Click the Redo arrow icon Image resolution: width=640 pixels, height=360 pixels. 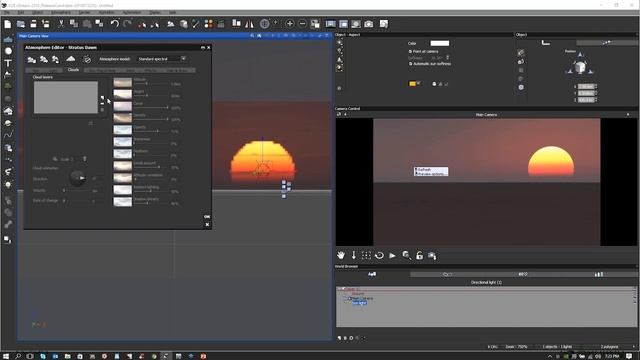point(128,24)
